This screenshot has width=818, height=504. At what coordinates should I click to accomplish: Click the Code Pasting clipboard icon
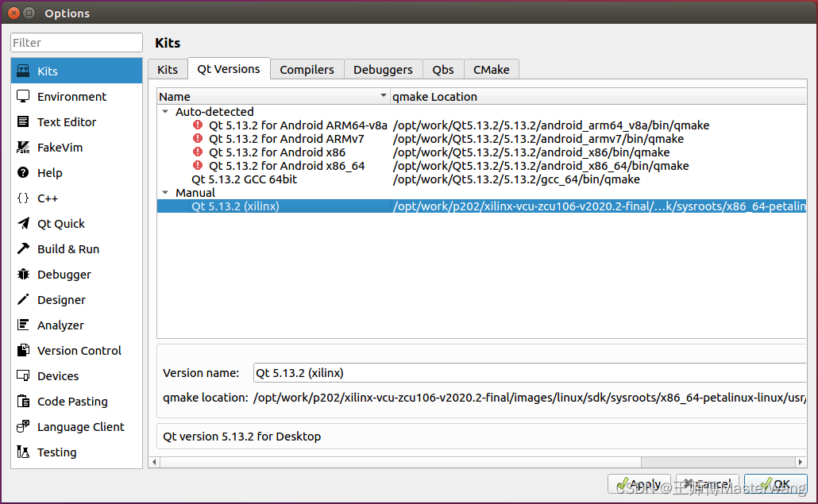coord(23,402)
